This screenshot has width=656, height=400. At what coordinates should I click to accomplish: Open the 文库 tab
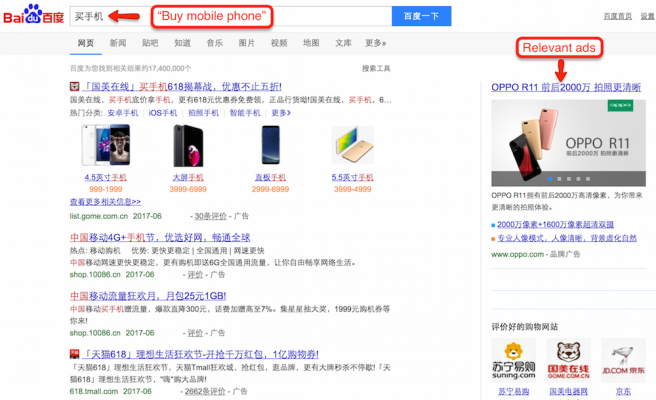(343, 43)
